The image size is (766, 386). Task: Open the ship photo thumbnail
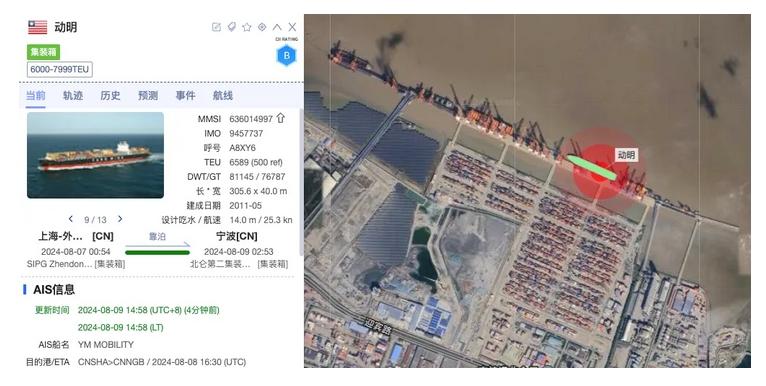click(x=95, y=155)
